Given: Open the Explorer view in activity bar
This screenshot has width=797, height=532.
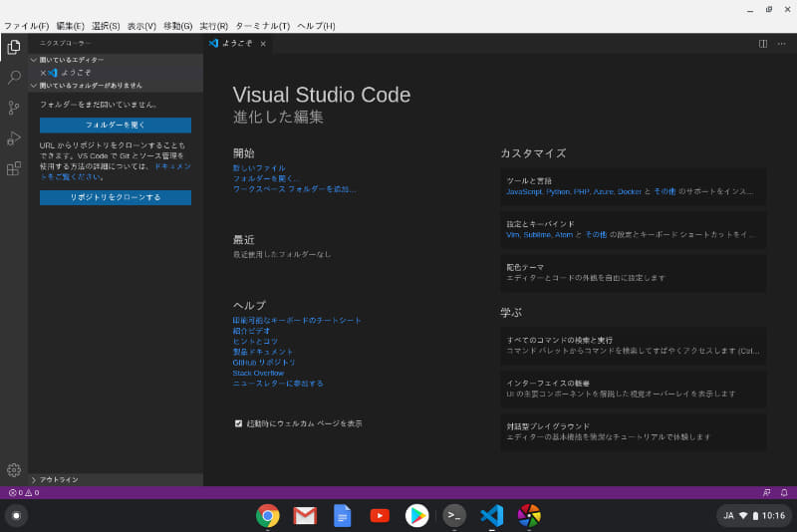Looking at the screenshot, I should point(14,47).
